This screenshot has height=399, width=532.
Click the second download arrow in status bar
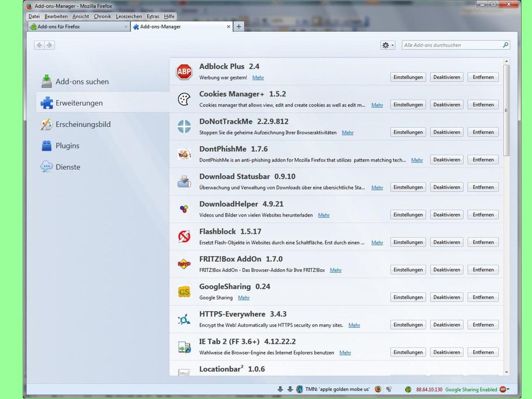[x=290, y=389]
